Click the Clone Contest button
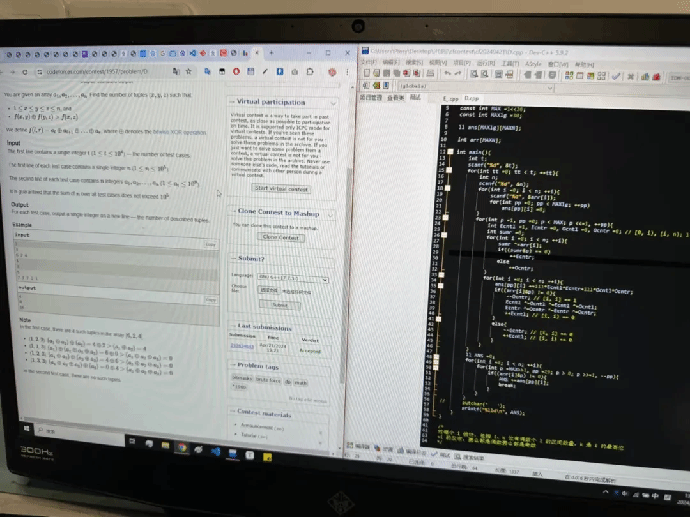The image size is (690, 518). click(x=281, y=237)
